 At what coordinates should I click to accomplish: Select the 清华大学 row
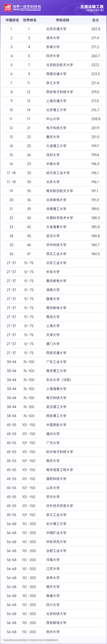tap(53, 38)
